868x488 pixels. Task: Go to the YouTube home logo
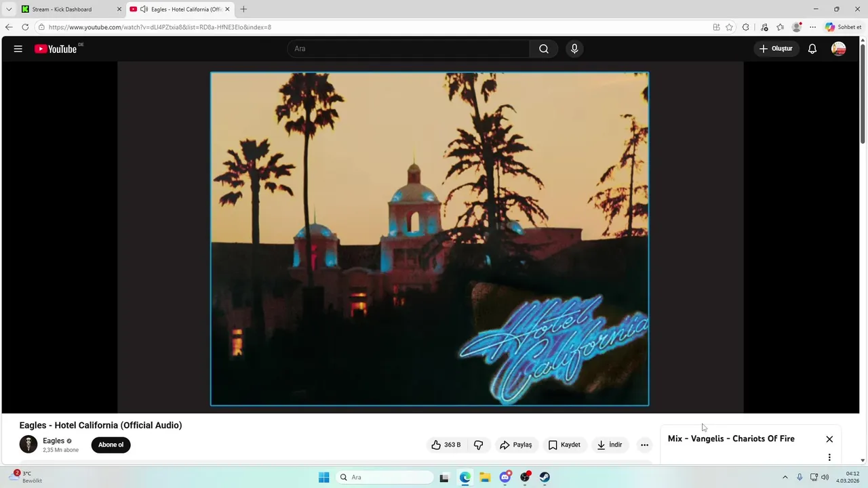56,49
